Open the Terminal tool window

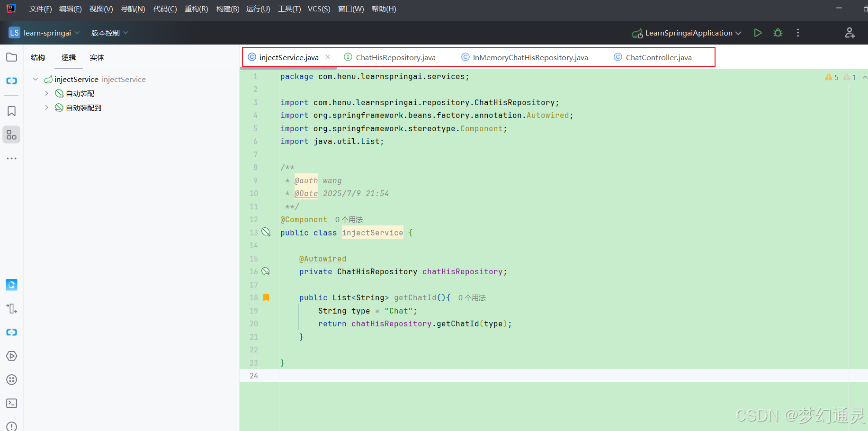point(12,403)
